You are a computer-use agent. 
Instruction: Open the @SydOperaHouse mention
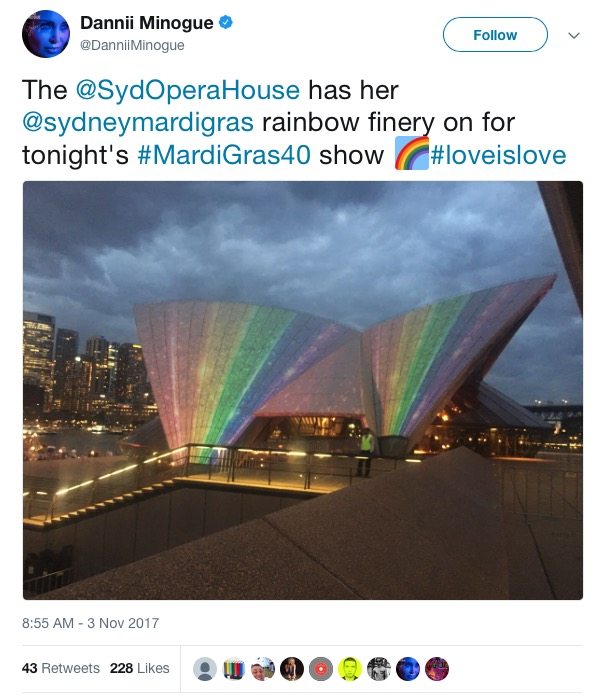pyautogui.click(x=188, y=90)
